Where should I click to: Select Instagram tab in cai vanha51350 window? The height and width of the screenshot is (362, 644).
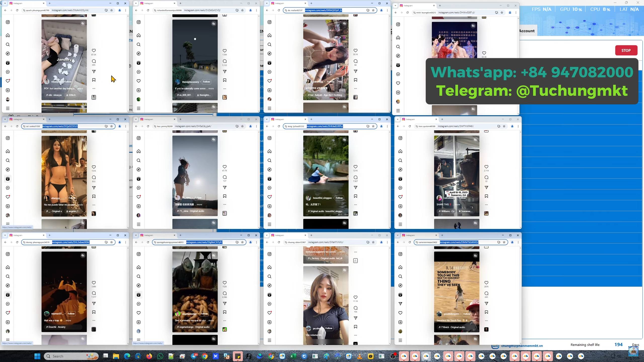(27, 119)
